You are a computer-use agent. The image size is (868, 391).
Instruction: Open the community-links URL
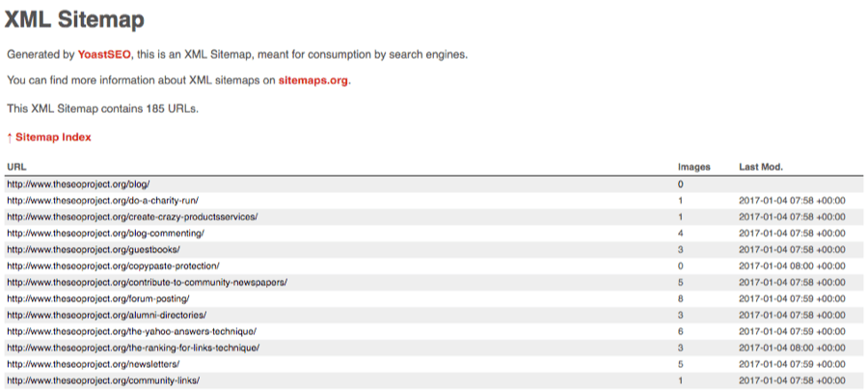pyautogui.click(x=103, y=380)
